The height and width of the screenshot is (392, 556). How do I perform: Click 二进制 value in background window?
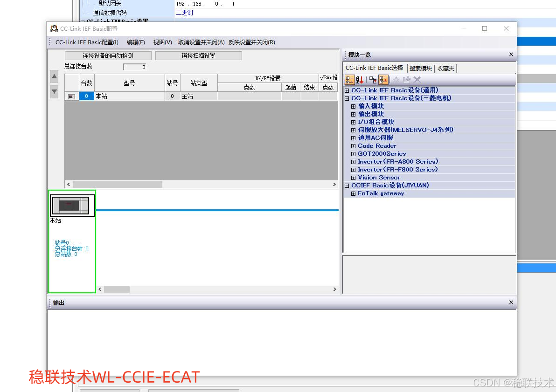click(x=184, y=13)
